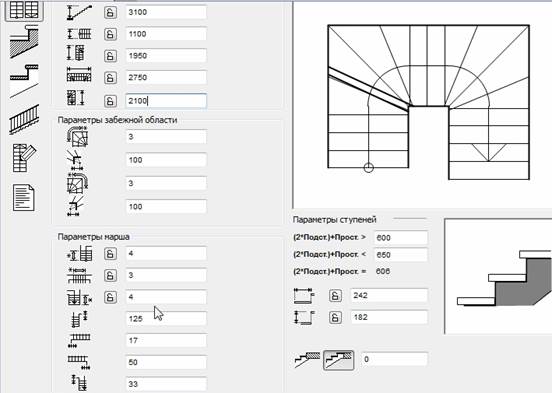This screenshot has height=393, width=552.
Task: Toggle the lock beside the 242 tread field
Action: [x=335, y=296]
